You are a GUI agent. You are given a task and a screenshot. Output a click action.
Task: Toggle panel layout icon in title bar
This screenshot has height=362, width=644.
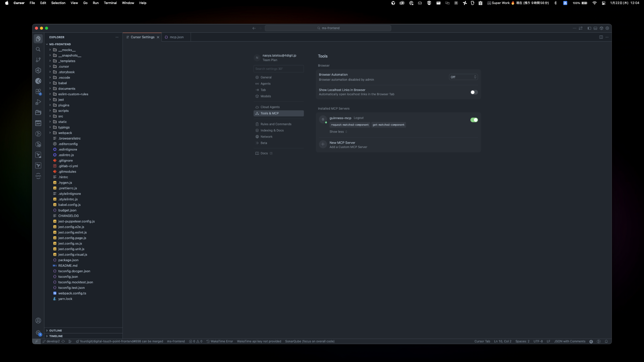point(595,28)
